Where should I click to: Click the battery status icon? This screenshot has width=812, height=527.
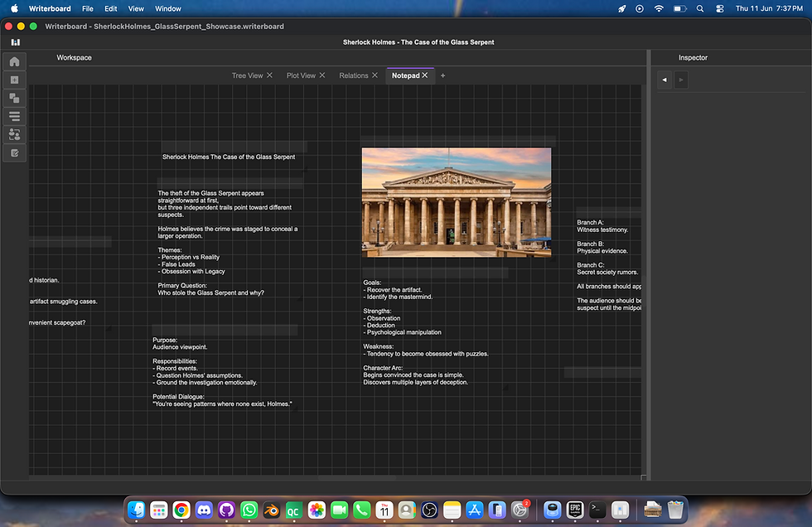pos(679,8)
